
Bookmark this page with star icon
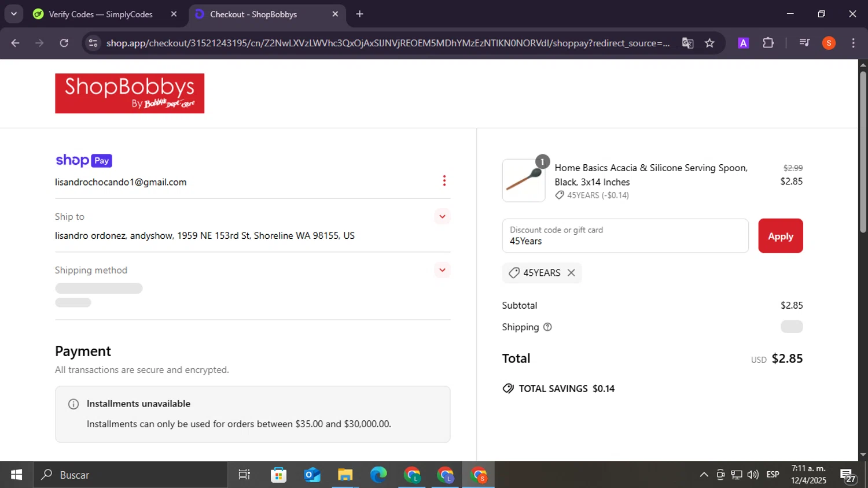709,43
